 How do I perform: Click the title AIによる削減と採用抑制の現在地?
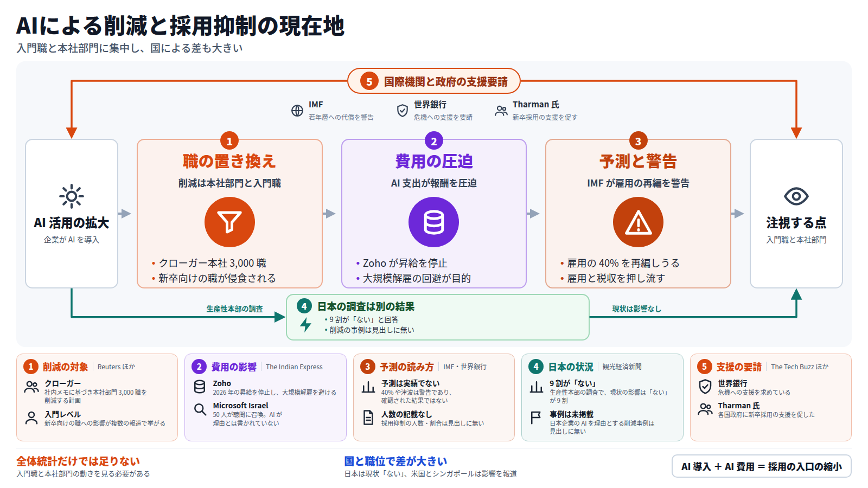point(180,26)
